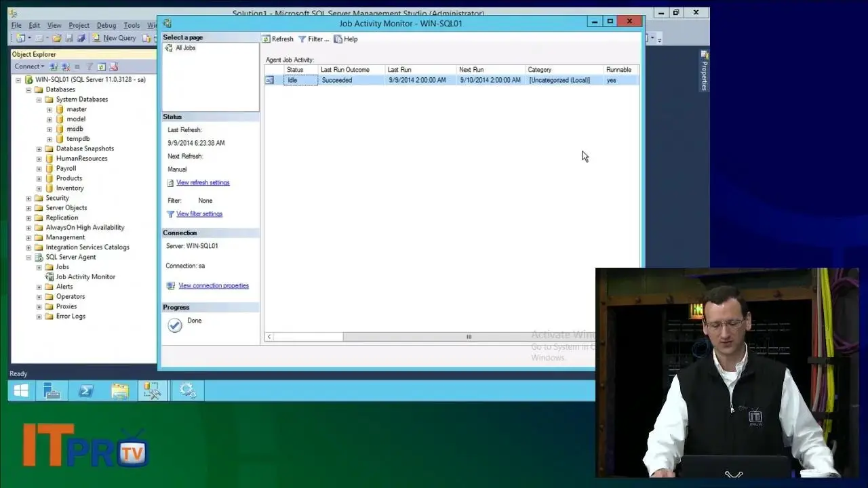Collapse the SQL Server Agent node
The image size is (868, 488).
click(28, 258)
